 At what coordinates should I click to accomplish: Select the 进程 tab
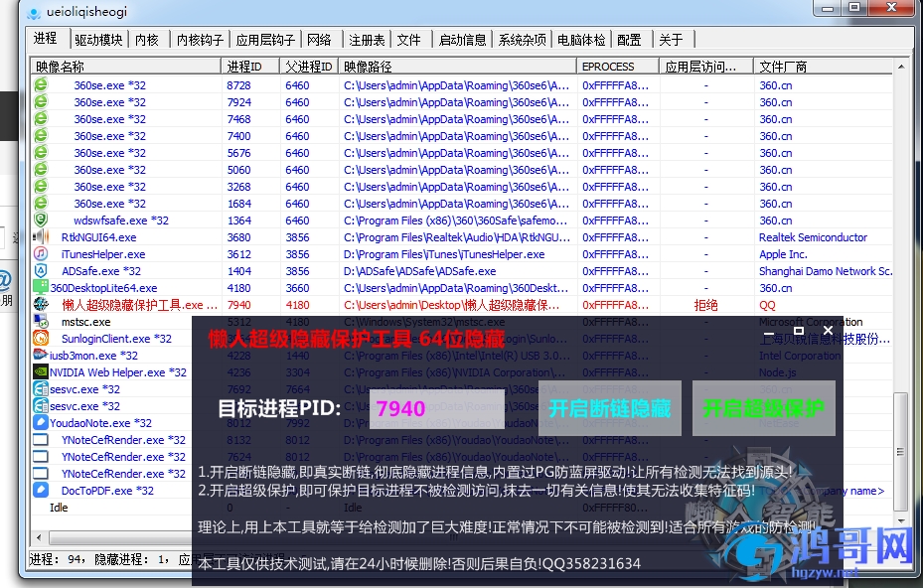tap(46, 39)
